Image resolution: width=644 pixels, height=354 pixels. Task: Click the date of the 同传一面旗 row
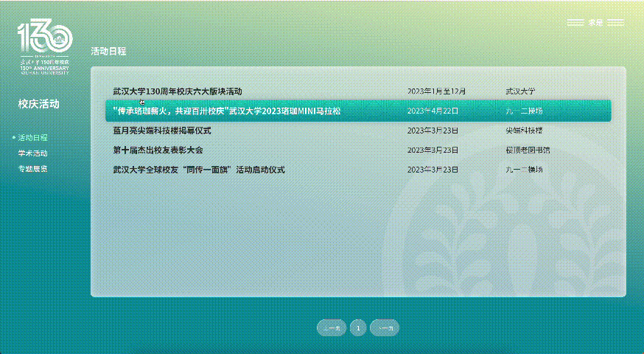(x=433, y=170)
